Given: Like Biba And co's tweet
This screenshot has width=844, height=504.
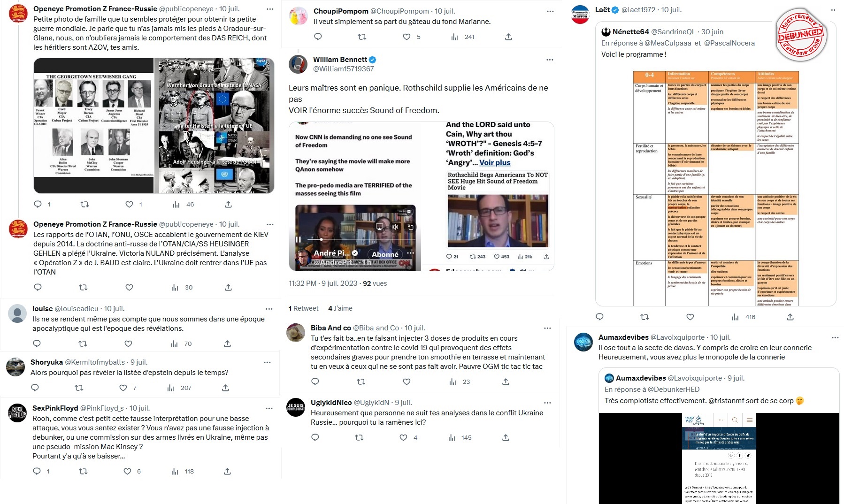Looking at the screenshot, I should (x=407, y=382).
